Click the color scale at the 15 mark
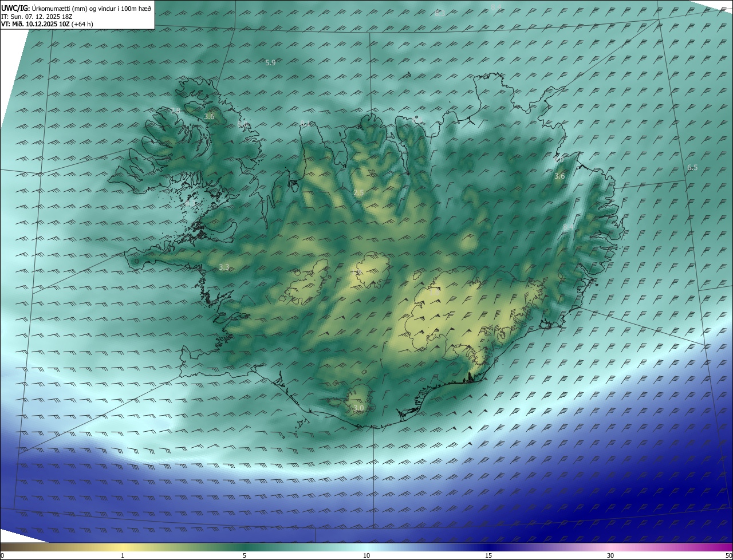Viewport: 733px width, 560px height. (x=488, y=555)
